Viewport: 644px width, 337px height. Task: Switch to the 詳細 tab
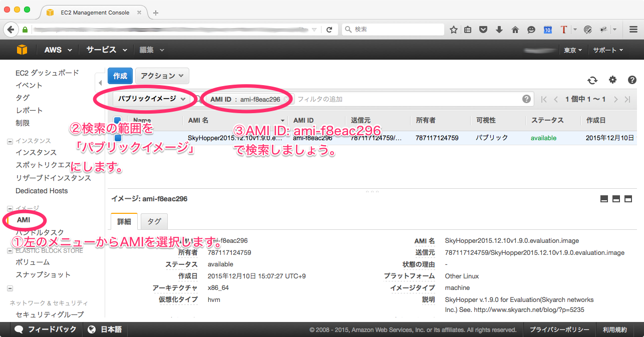coord(124,221)
